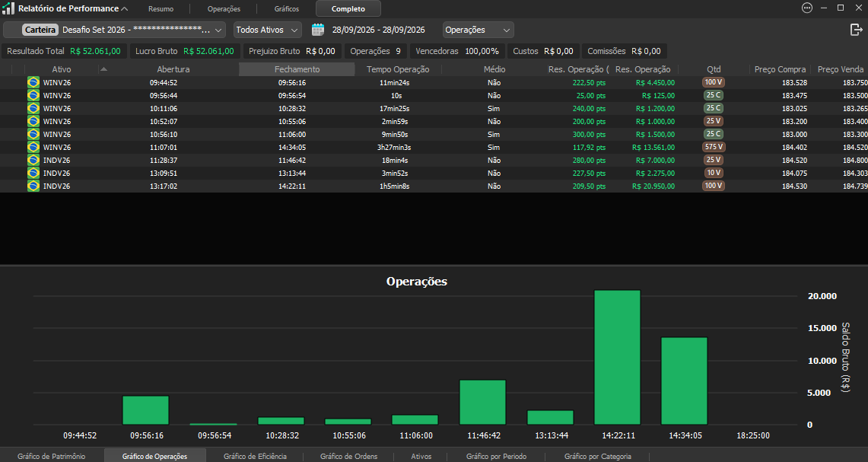
Task: Switch to the Gráficos tab
Action: pyautogui.click(x=287, y=9)
